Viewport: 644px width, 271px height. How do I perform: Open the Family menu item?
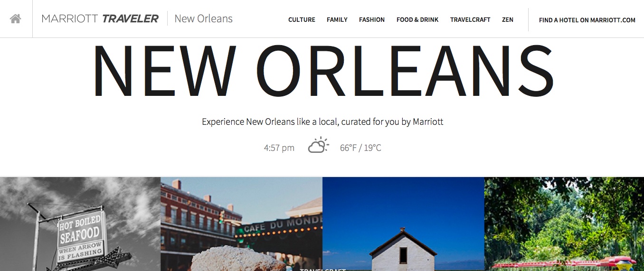click(x=337, y=20)
